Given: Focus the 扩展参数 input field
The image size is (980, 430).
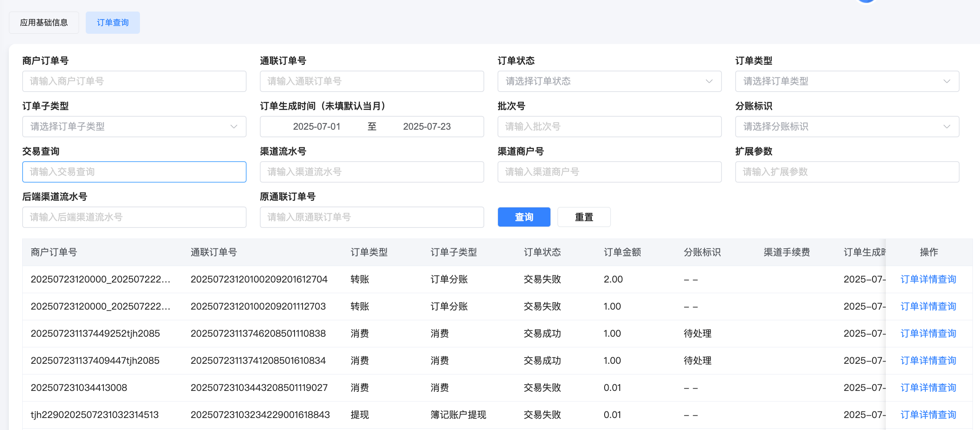Looking at the screenshot, I should 847,172.
